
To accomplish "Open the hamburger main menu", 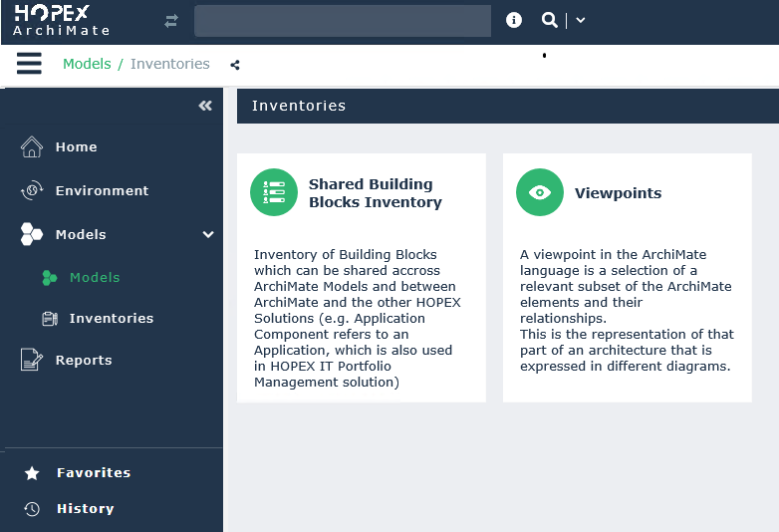I will coord(29,64).
